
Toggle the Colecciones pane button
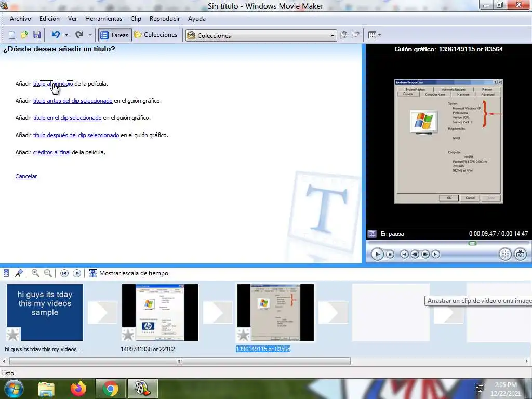156,35
